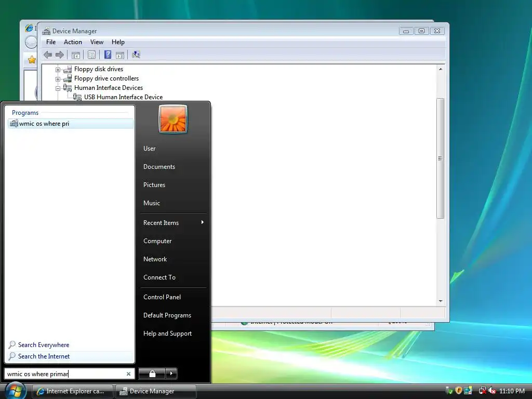Click the orange flower user account picture
The image size is (532, 399).
173,119
